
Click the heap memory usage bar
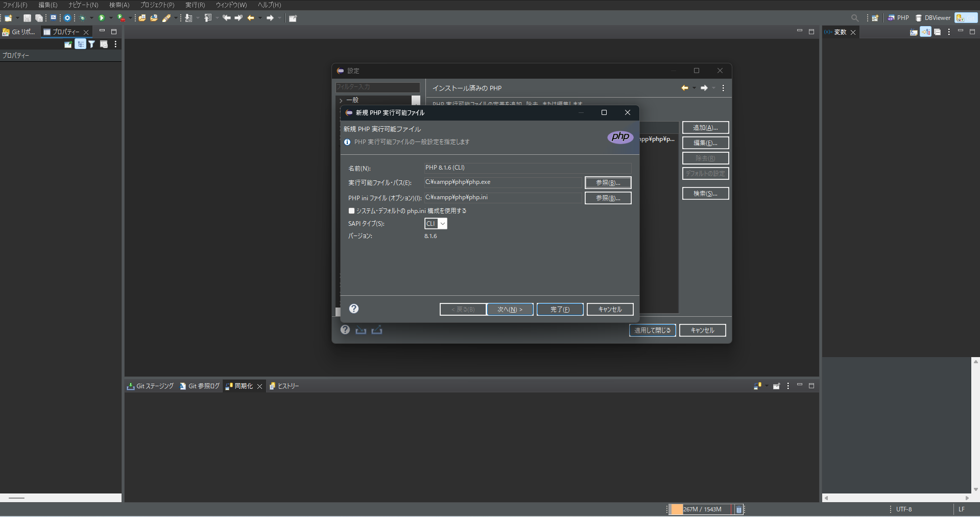coord(700,509)
